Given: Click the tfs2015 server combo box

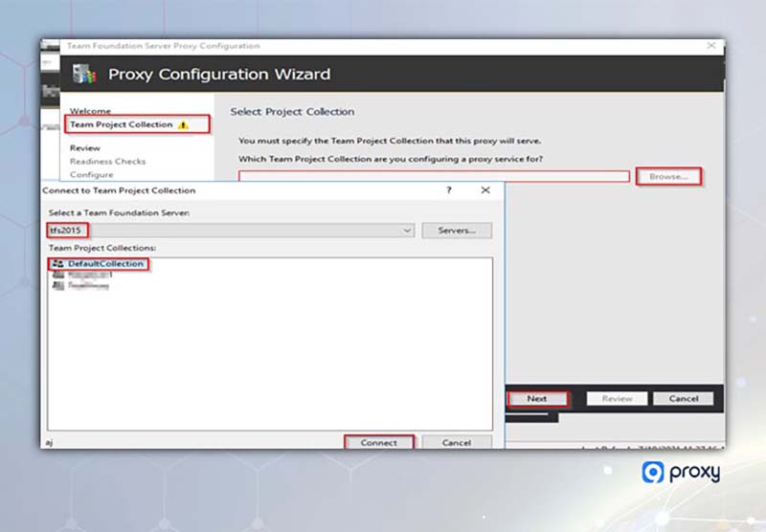Looking at the screenshot, I should (x=231, y=231).
